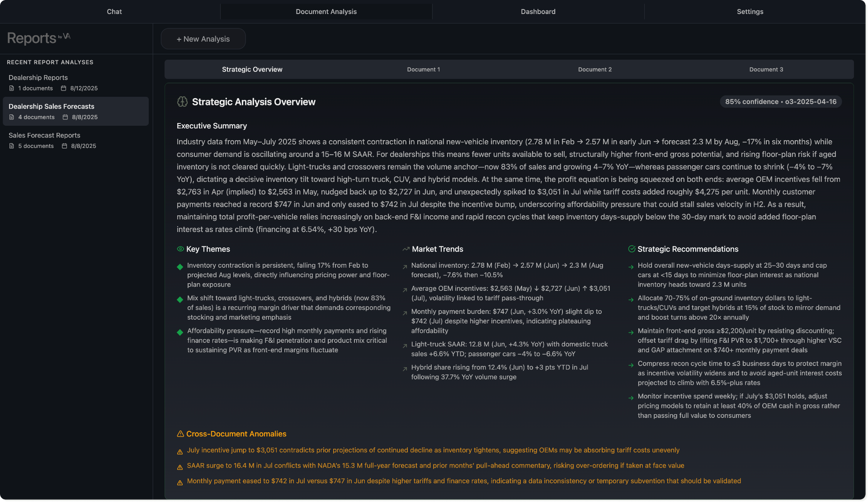Open Sales Forecast Reports analysis
The height and width of the screenshot is (502, 868).
tap(44, 135)
